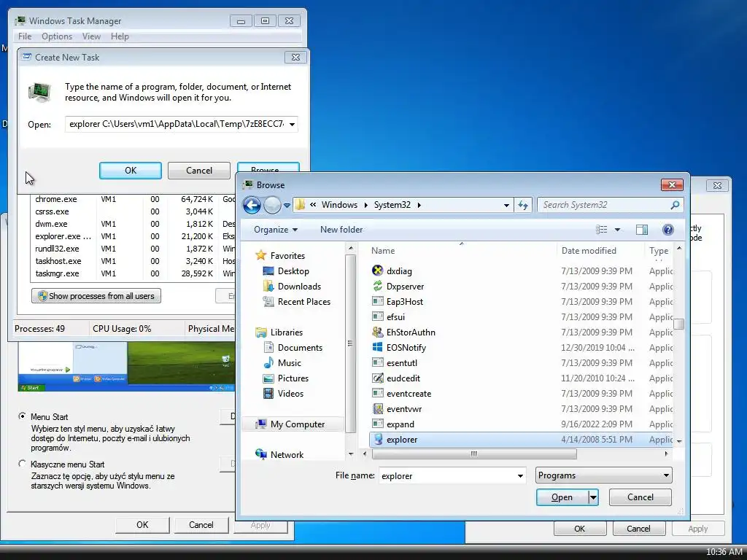Open the File menu in Task Manager
The width and height of the screenshot is (747, 560).
pyautogui.click(x=25, y=36)
